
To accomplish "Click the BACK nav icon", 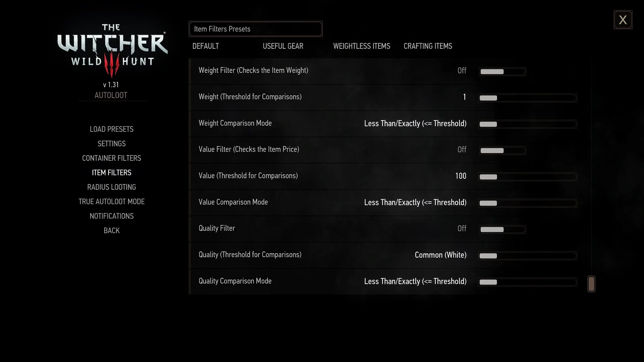I will [111, 230].
